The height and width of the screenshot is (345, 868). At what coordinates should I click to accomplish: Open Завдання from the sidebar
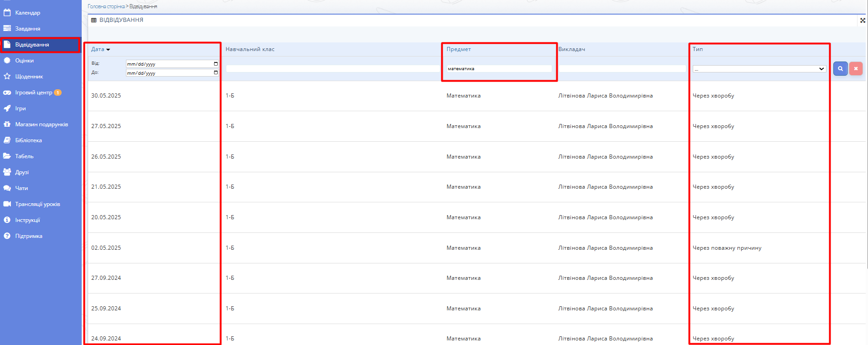(27, 29)
